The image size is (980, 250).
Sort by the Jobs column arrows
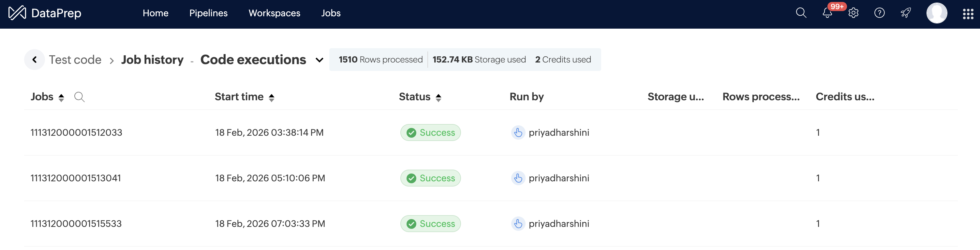(61, 98)
